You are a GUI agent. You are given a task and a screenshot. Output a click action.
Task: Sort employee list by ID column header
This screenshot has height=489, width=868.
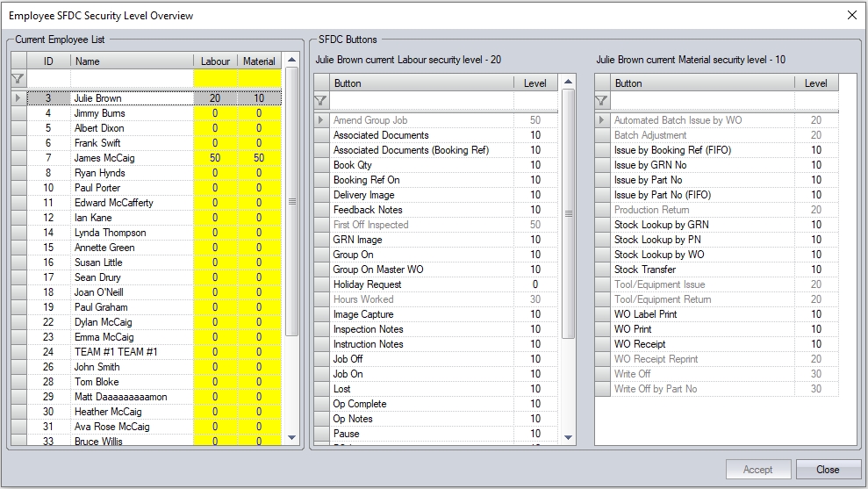click(48, 61)
